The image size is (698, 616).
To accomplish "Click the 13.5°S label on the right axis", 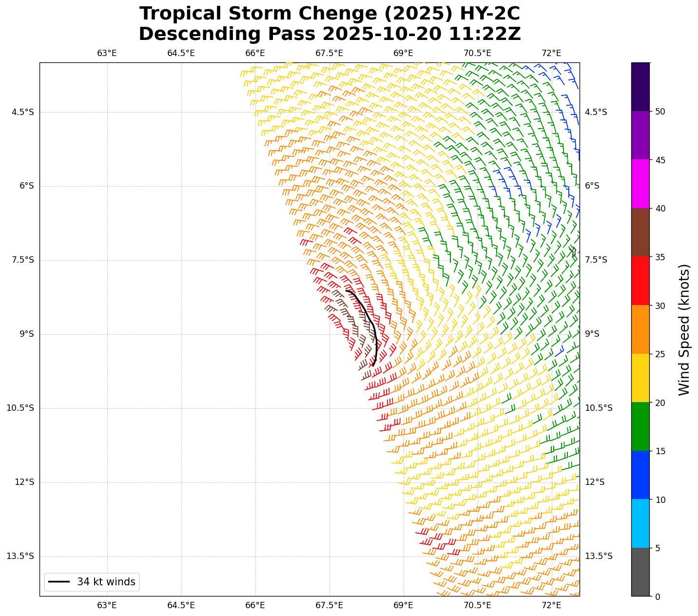I will click(x=599, y=556).
